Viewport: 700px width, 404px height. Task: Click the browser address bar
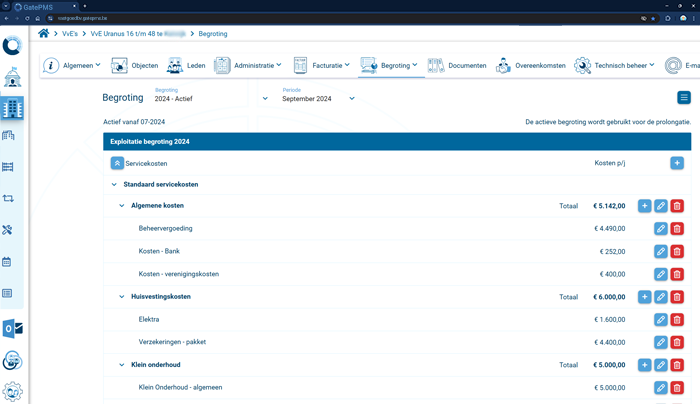(300, 18)
